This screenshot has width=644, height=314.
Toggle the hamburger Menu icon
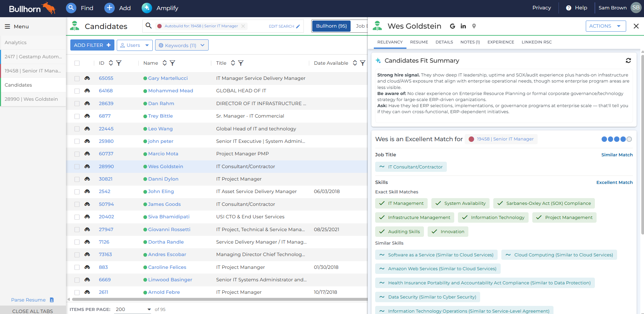coord(7,26)
